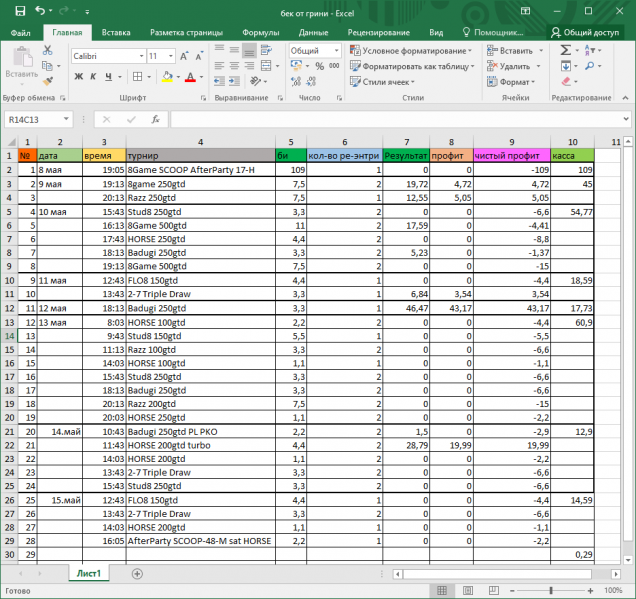Open Стили ячеек menu
Viewport: 636px width, 599px height.
coord(382,82)
